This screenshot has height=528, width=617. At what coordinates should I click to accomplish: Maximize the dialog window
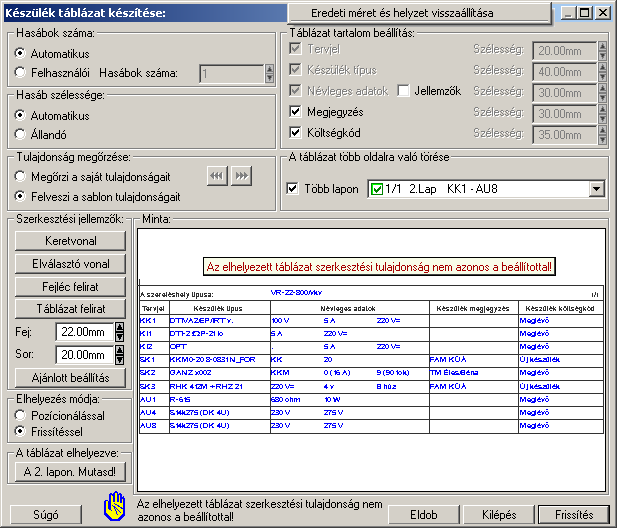[584, 13]
